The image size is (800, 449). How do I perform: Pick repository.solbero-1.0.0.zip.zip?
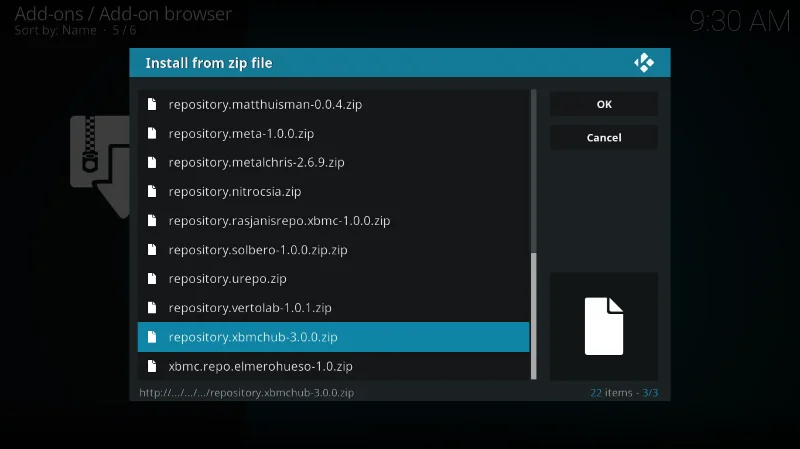(x=333, y=250)
